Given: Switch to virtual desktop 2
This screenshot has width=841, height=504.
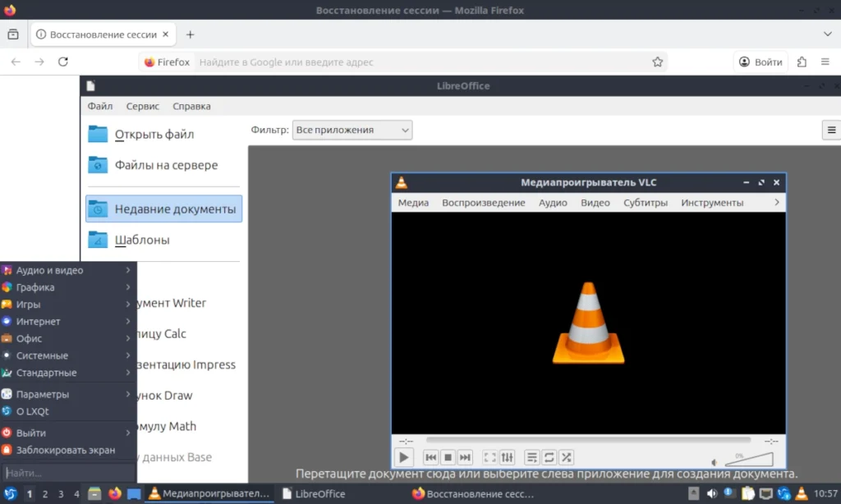Looking at the screenshot, I should pos(45,494).
